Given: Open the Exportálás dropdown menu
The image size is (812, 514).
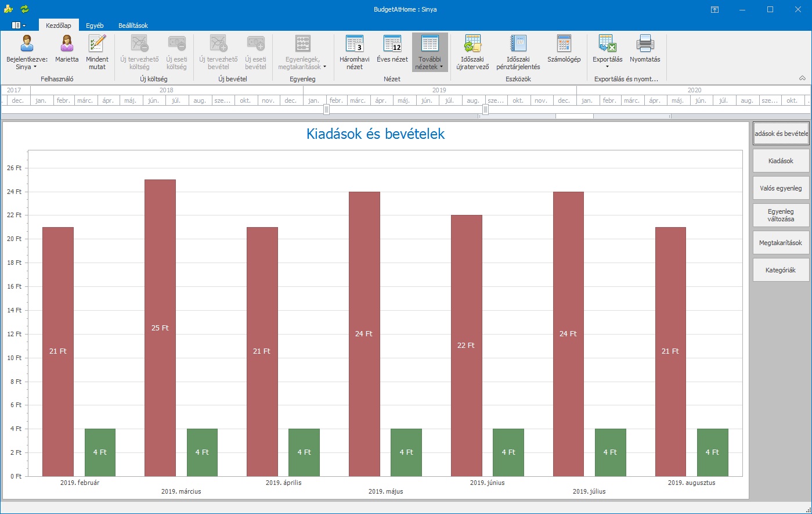Looking at the screenshot, I should (x=607, y=52).
